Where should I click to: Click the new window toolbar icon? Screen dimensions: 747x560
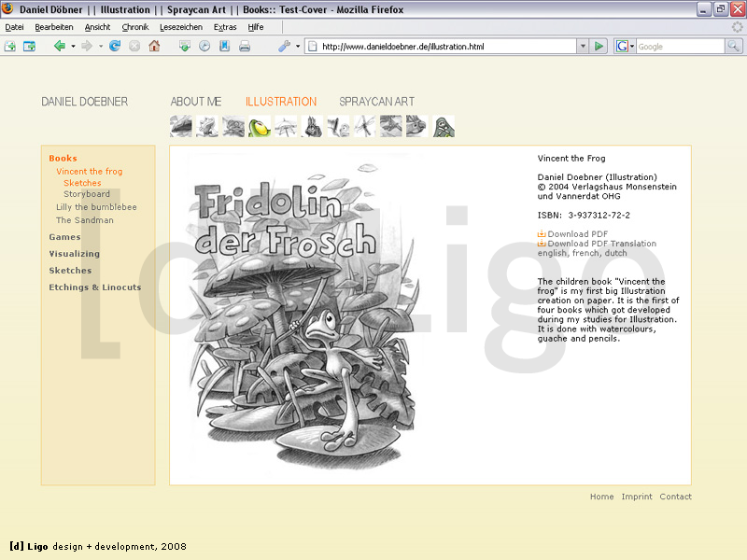pos(30,46)
